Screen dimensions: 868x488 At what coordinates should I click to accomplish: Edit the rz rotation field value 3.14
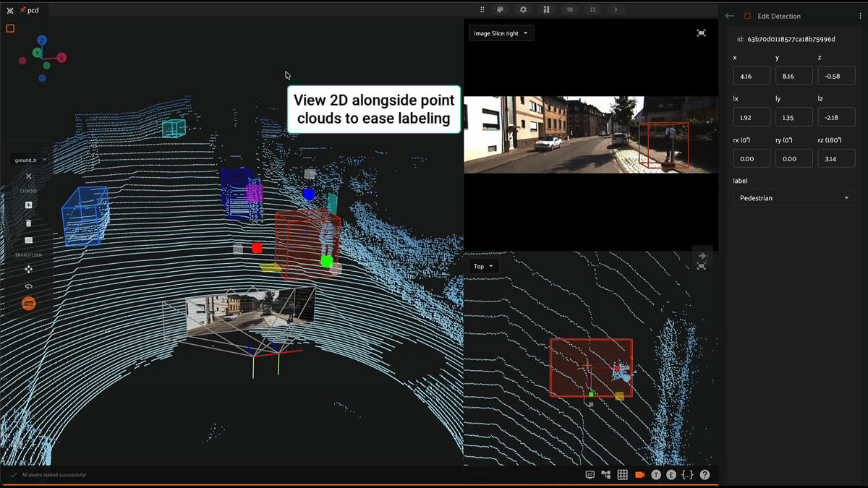[836, 158]
